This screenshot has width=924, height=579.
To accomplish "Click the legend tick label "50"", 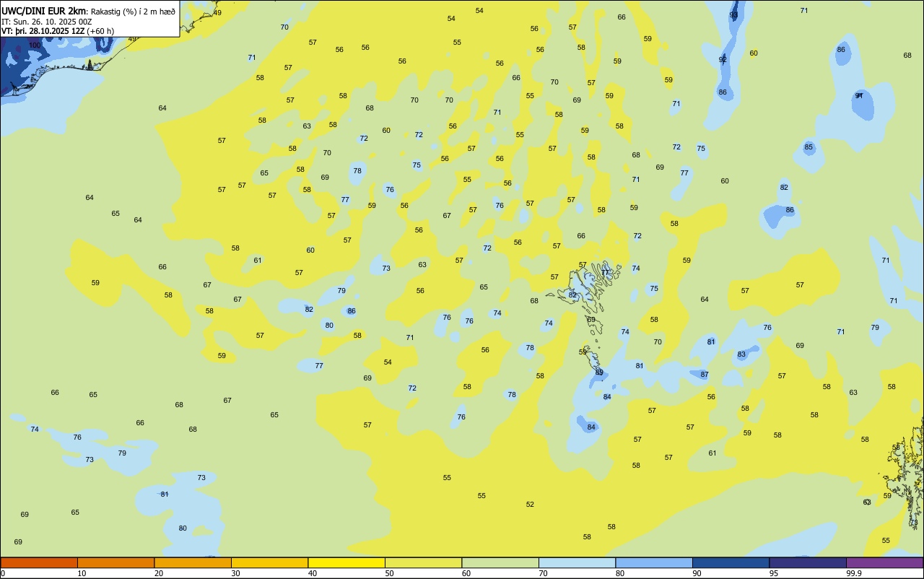I will 390,573.
